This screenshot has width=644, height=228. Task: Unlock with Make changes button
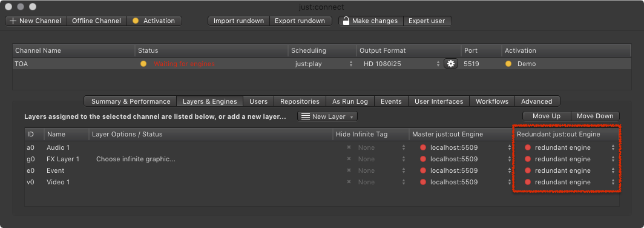[370, 21]
